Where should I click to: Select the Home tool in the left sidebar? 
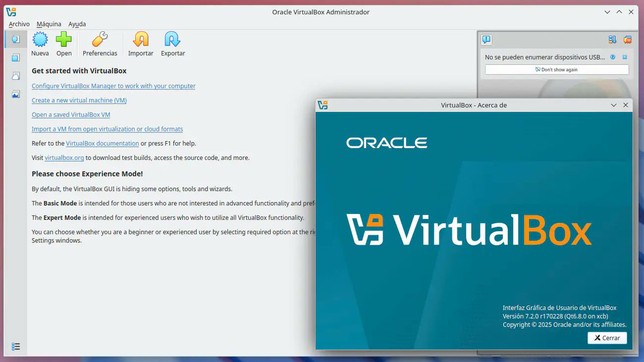(16, 39)
